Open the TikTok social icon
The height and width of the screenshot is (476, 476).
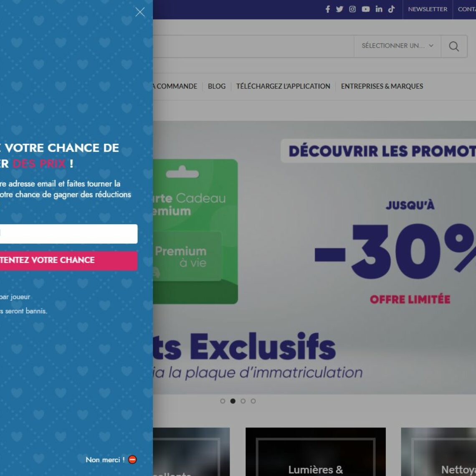click(392, 9)
